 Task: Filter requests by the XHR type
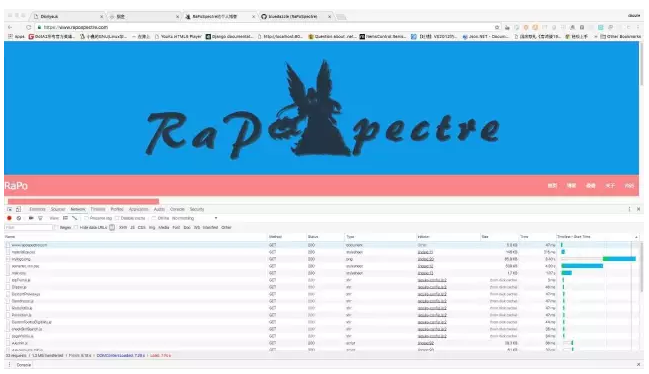click(123, 228)
